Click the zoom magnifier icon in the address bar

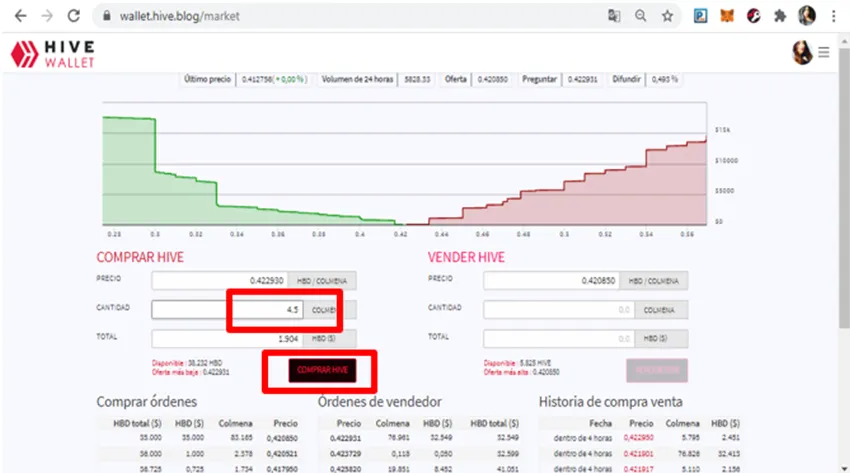641,16
